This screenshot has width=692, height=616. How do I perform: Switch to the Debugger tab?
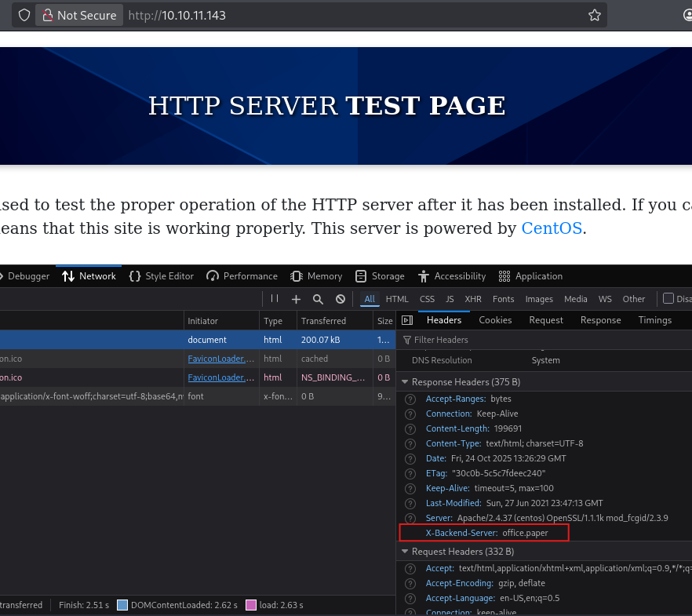25,276
